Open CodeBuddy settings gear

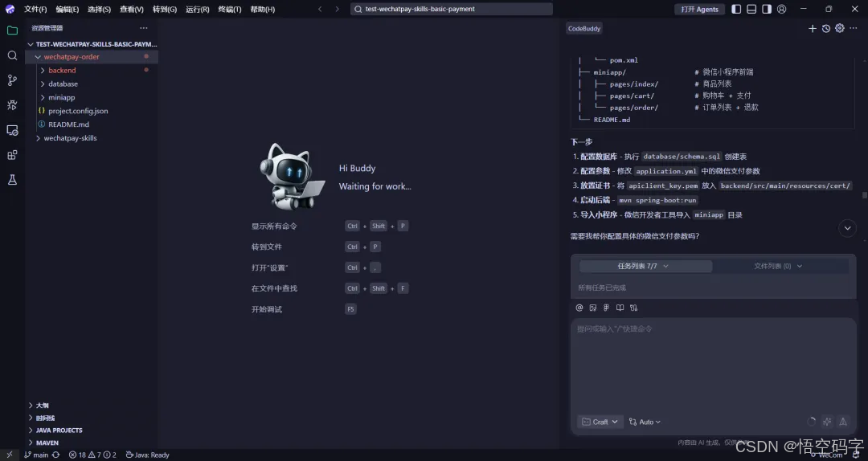pyautogui.click(x=840, y=28)
